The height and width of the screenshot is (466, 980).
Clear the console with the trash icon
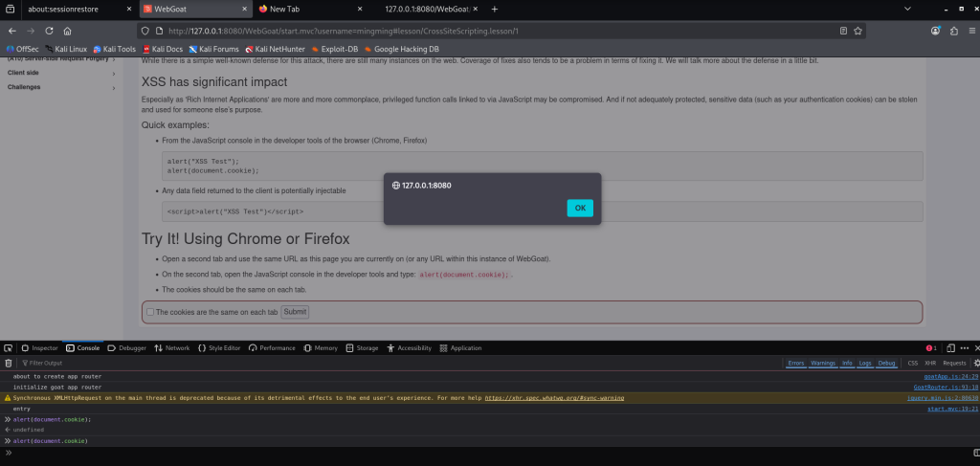[x=8, y=363]
